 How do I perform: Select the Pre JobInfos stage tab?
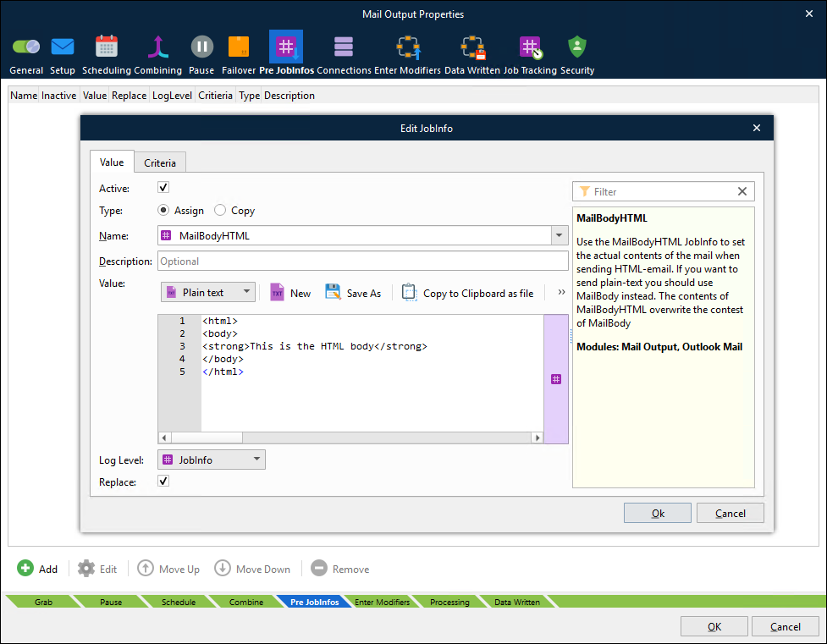click(314, 602)
